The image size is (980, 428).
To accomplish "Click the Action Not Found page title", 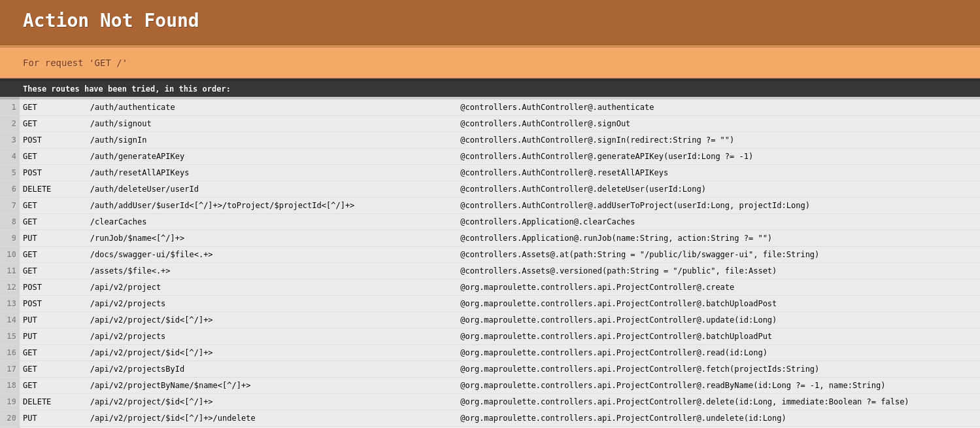I will click(x=110, y=20).
